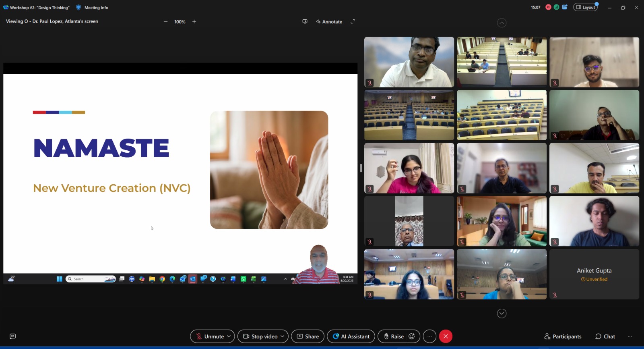Open the Layout options menu
The width and height of the screenshot is (644, 349).
pos(586,7)
